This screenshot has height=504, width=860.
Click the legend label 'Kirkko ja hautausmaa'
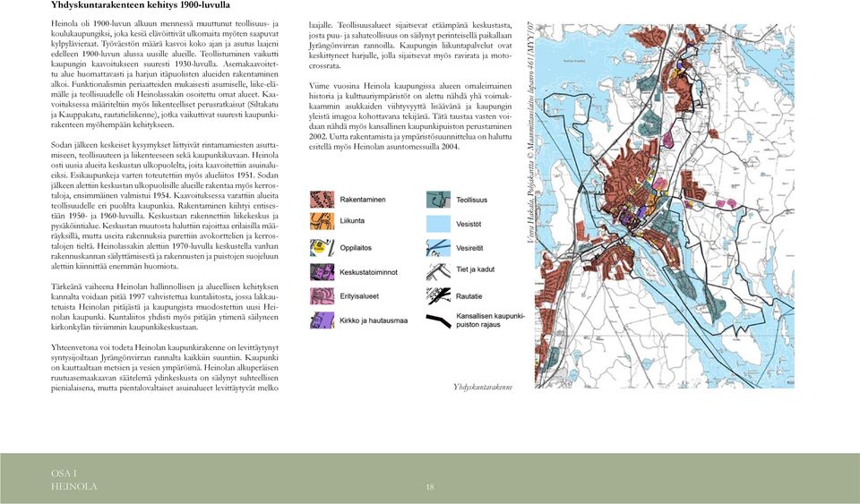374,320
